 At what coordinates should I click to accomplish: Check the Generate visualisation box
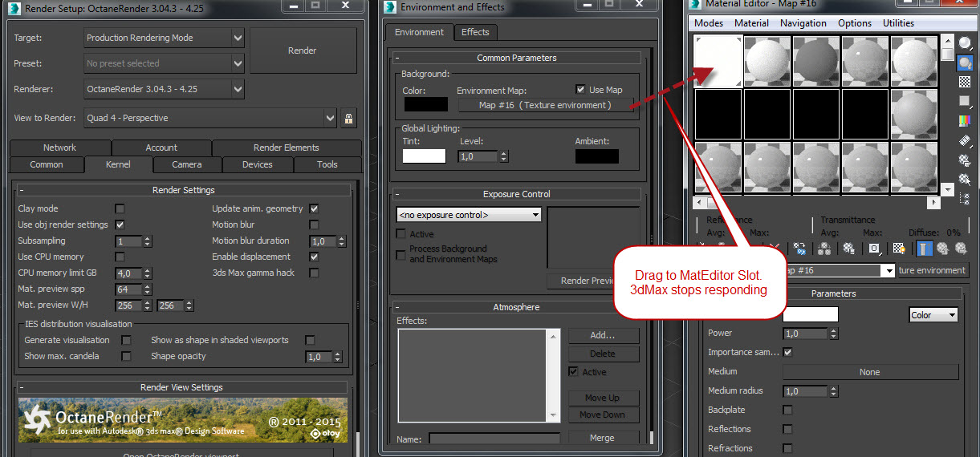coord(126,340)
